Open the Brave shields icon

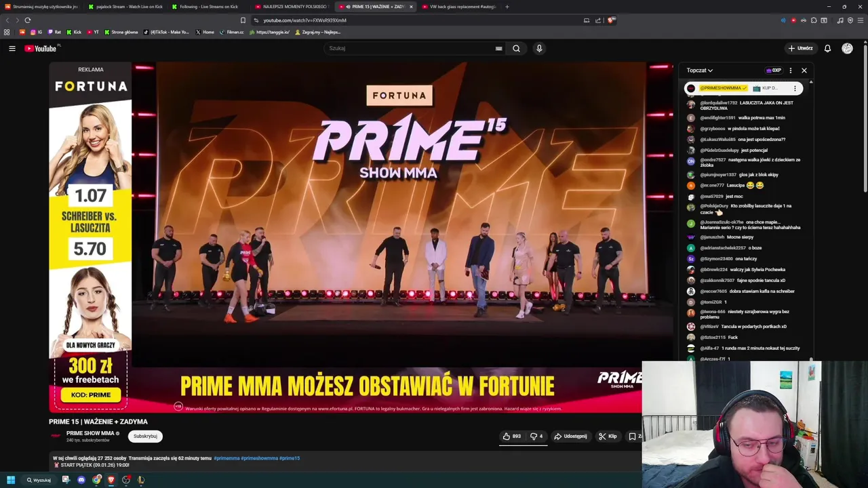(x=610, y=20)
